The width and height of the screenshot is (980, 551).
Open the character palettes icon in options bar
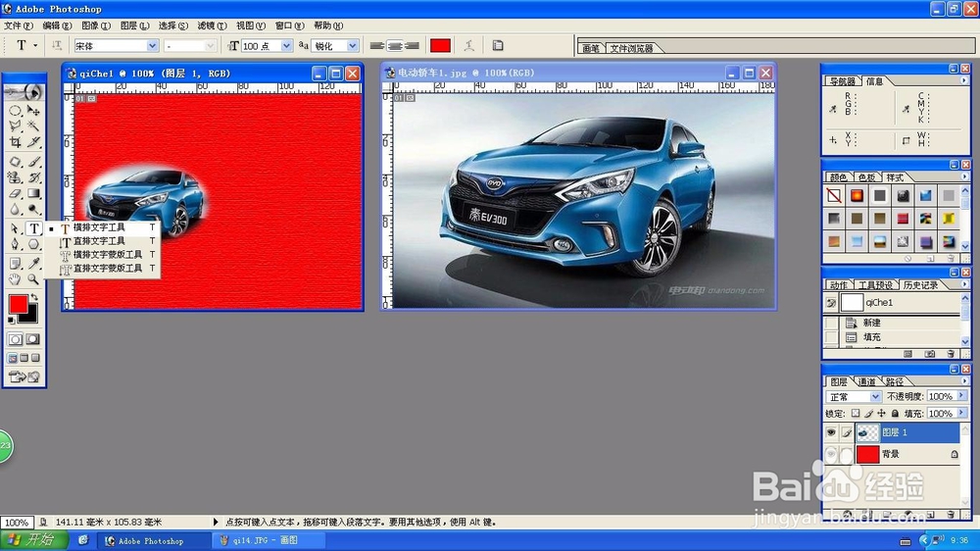coord(498,46)
